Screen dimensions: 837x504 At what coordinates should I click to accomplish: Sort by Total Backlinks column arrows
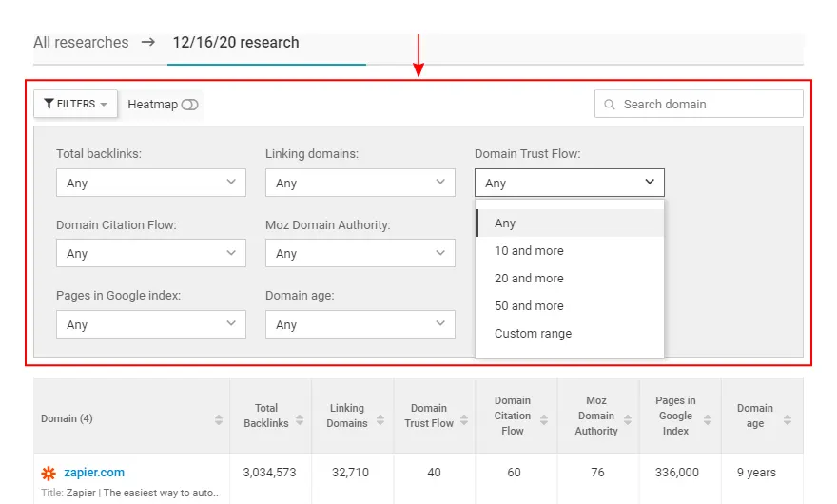point(300,419)
